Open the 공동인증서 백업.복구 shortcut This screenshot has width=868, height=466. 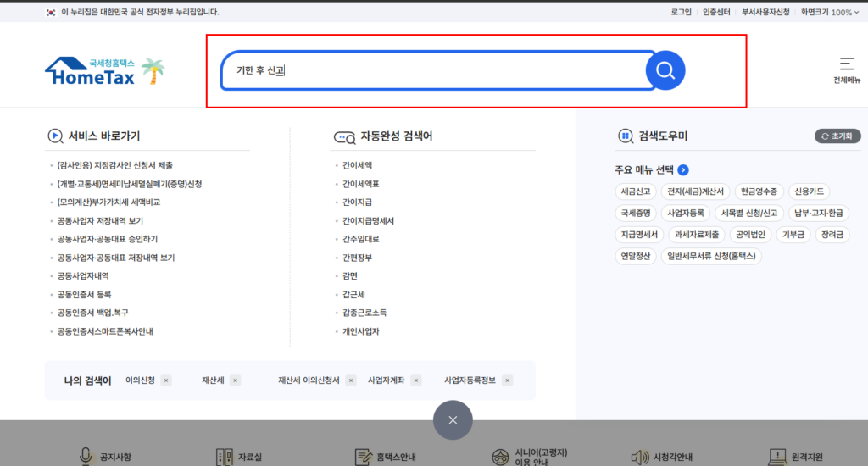coord(93,313)
